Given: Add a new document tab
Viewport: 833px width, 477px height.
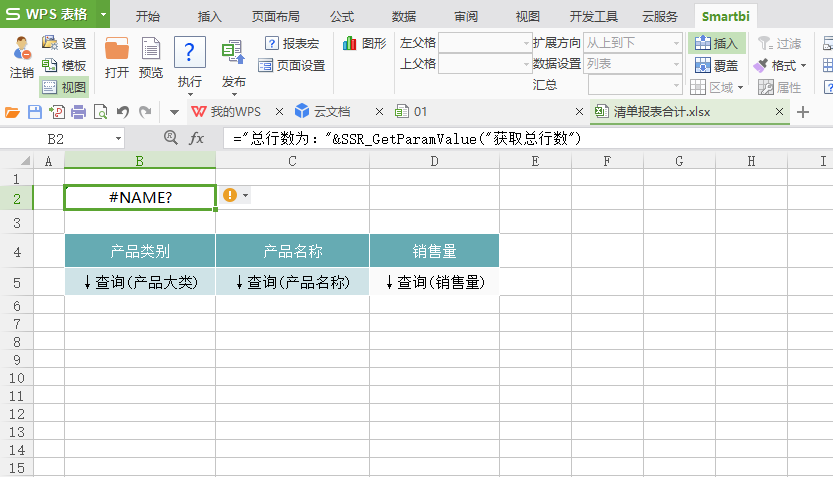Looking at the screenshot, I should [803, 112].
